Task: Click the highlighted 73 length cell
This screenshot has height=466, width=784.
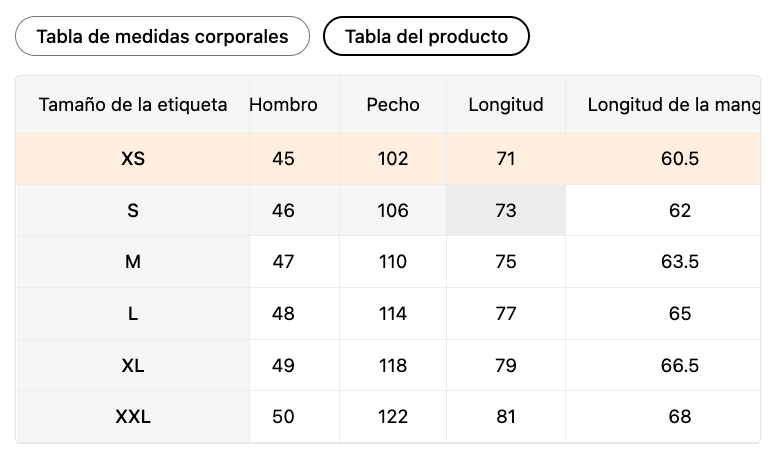Action: pos(506,211)
